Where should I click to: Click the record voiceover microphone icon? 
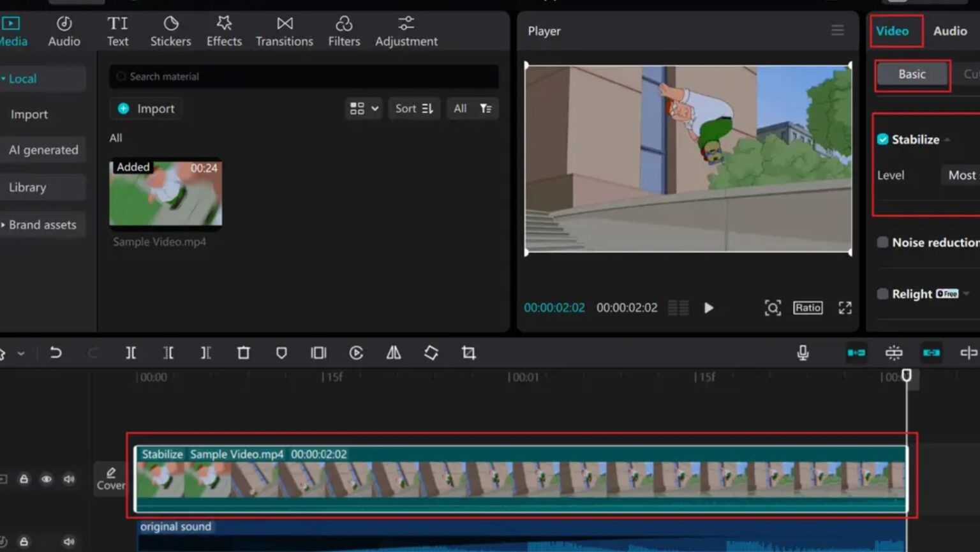803,352
